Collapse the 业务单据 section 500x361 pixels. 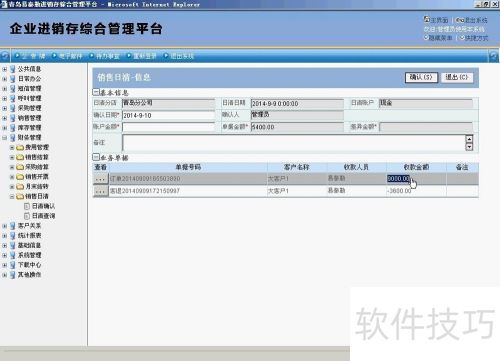[x=96, y=157]
